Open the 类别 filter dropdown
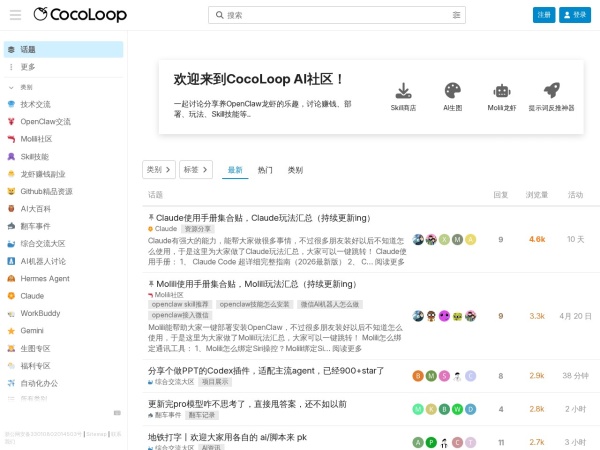600x450 pixels. 159,170
